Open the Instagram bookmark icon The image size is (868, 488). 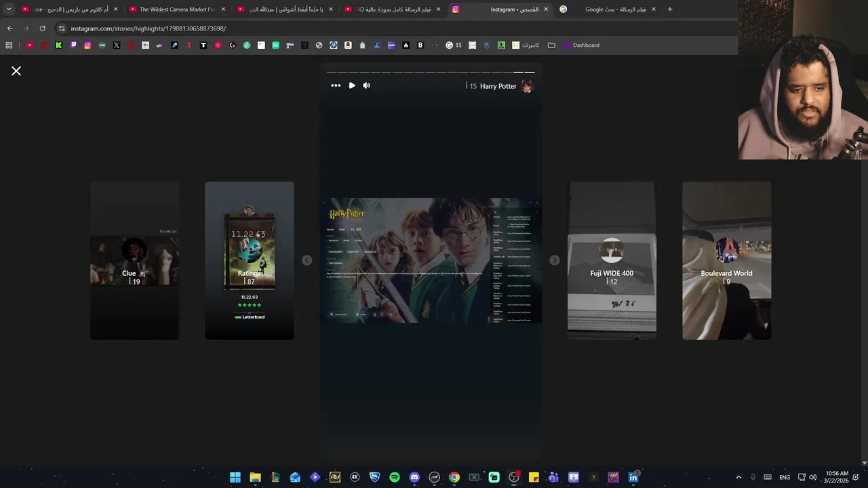point(87,45)
